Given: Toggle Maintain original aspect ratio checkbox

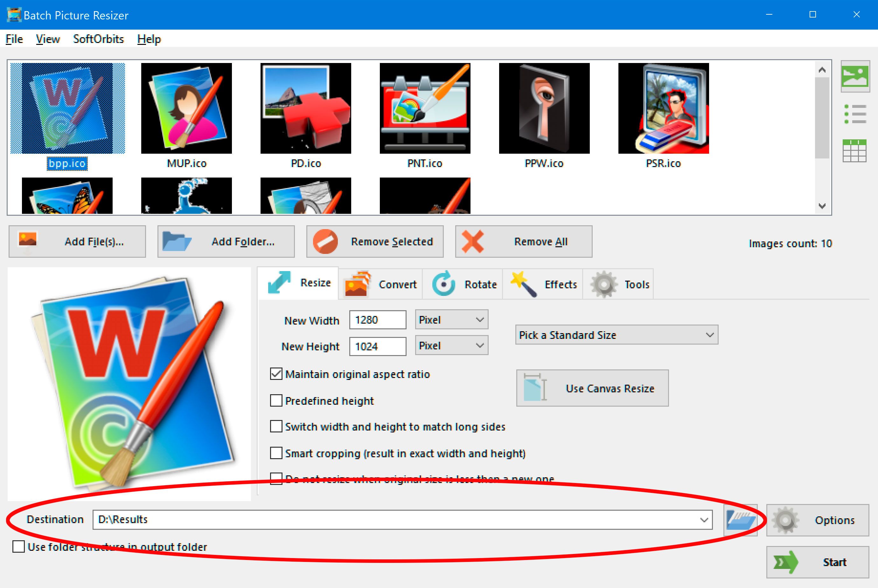Looking at the screenshot, I should tap(275, 374).
